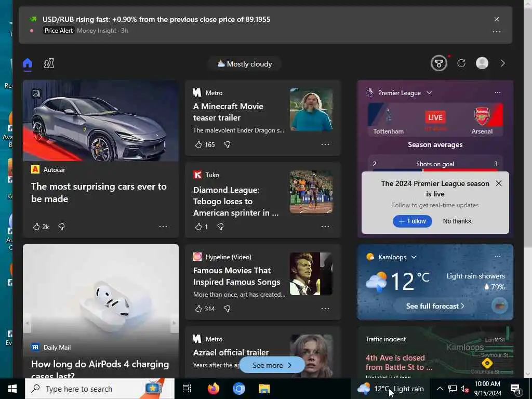Show hidden system tray icons
The height and width of the screenshot is (399, 532).
[440, 389]
